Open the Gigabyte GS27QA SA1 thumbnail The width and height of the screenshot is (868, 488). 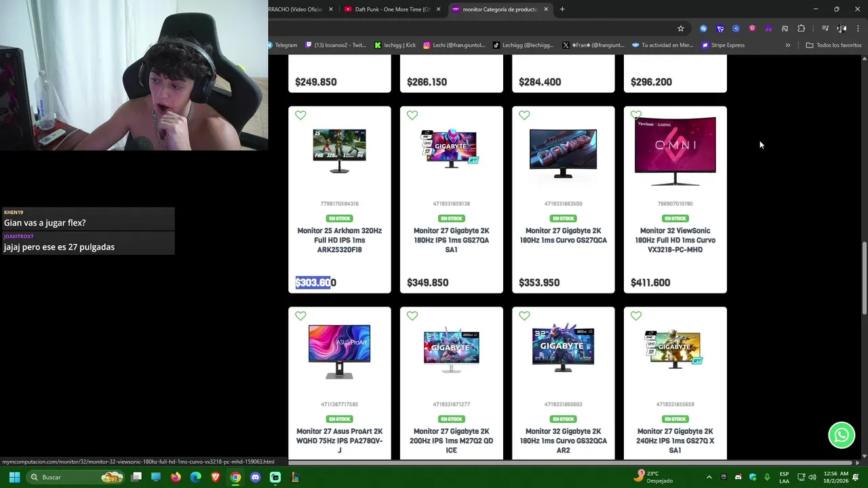(x=451, y=148)
